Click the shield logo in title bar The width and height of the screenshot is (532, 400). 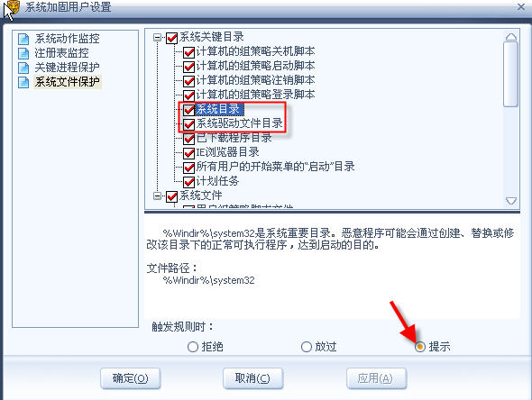point(13,6)
